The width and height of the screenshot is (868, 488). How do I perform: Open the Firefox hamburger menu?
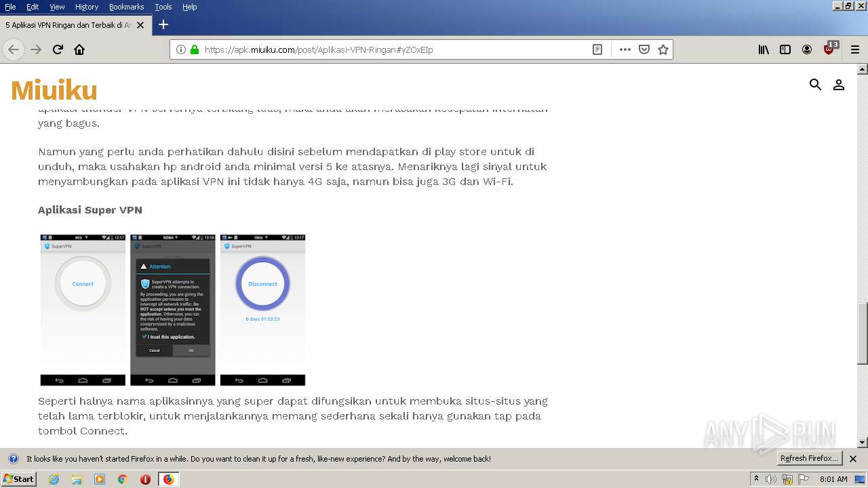coord(855,49)
